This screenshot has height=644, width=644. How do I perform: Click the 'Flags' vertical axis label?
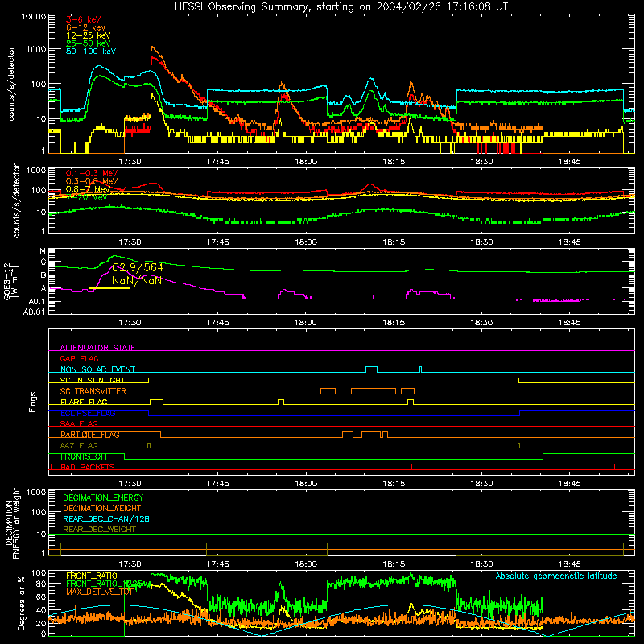pos(33,402)
